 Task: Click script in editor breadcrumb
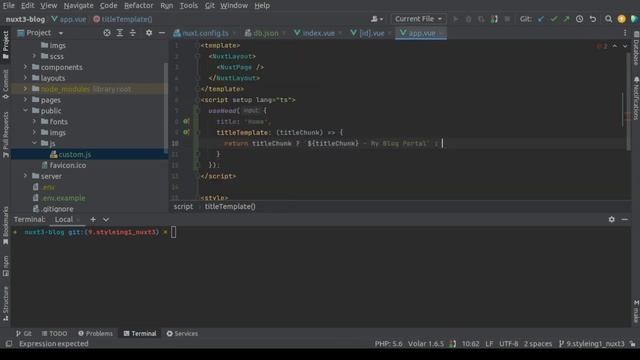tap(183, 207)
